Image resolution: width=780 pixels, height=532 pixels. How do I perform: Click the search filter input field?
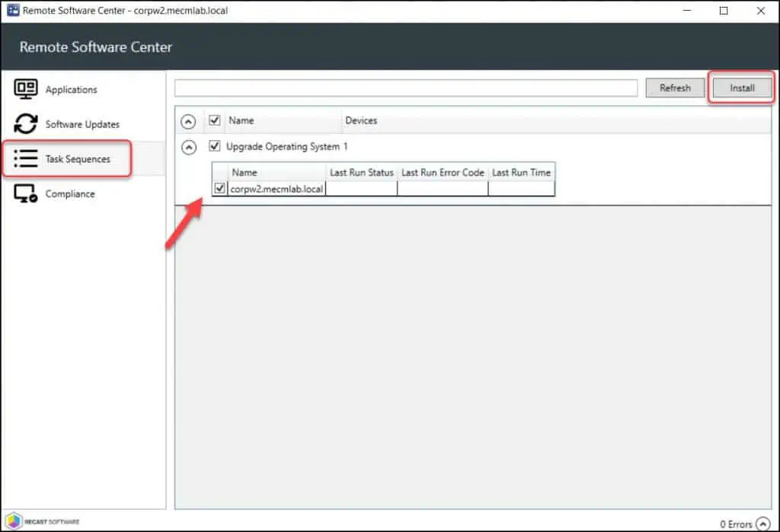coord(406,88)
